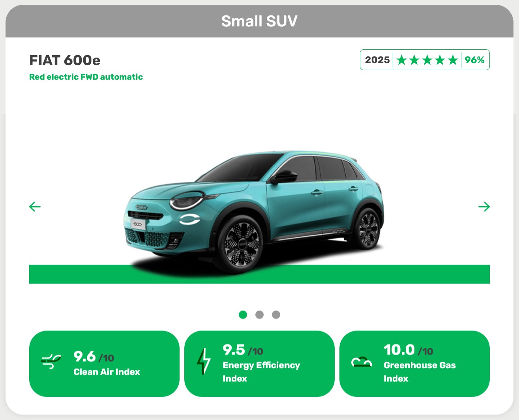Click the Red electric FWD automatic subtitle
The width and height of the screenshot is (519, 420).
tap(86, 77)
